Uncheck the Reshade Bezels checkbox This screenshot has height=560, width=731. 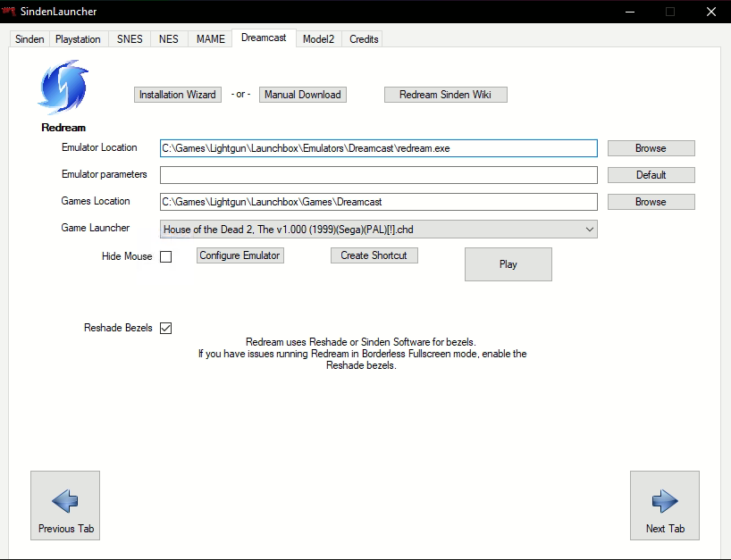point(165,329)
